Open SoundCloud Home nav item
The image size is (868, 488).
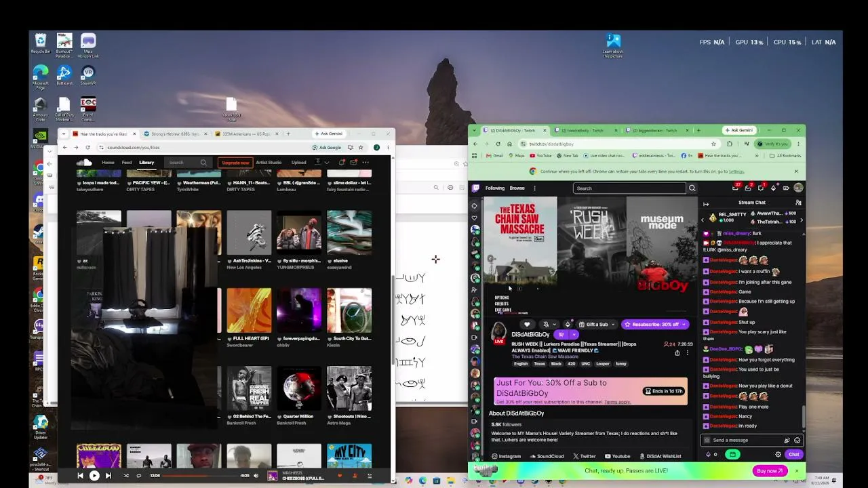click(x=108, y=163)
